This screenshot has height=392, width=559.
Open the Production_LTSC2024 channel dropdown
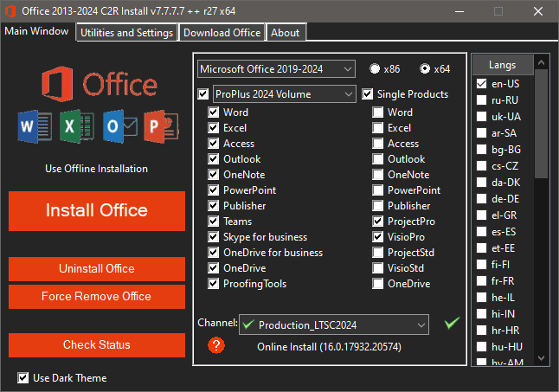[333, 325]
